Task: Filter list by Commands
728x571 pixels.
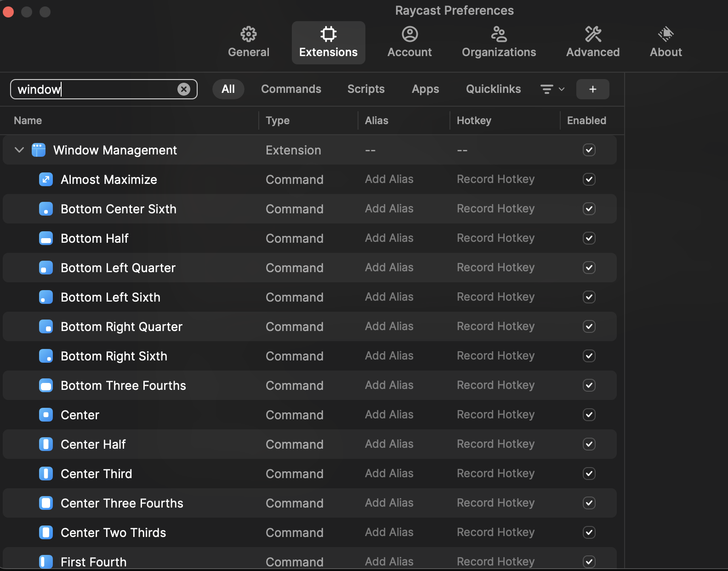Action: click(x=291, y=89)
